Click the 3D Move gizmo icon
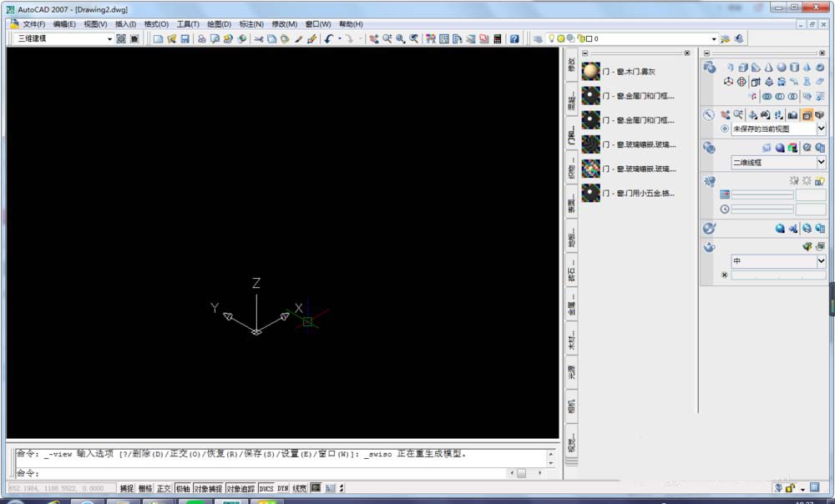The image size is (835, 504). [x=728, y=82]
